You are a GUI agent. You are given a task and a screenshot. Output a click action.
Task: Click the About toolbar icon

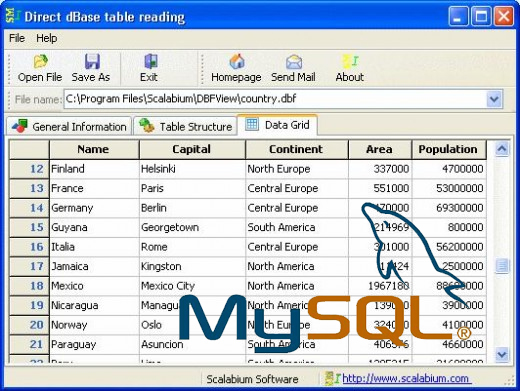pos(350,62)
